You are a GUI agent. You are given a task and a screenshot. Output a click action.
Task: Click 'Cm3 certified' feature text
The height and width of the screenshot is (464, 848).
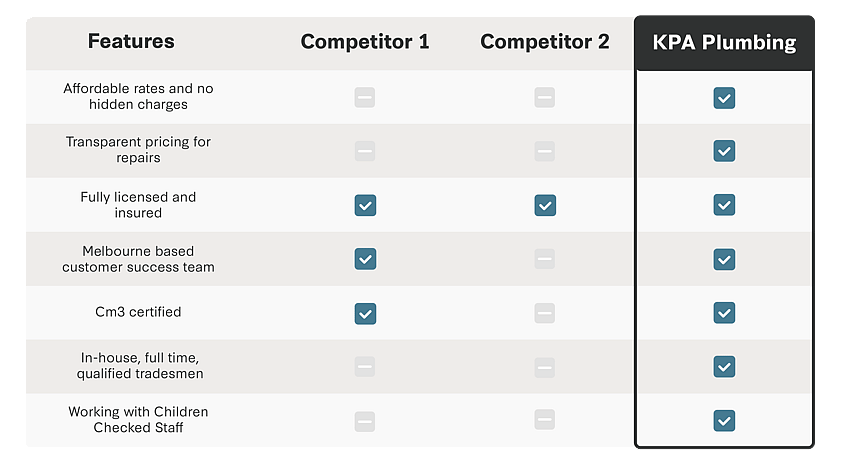pos(138,312)
